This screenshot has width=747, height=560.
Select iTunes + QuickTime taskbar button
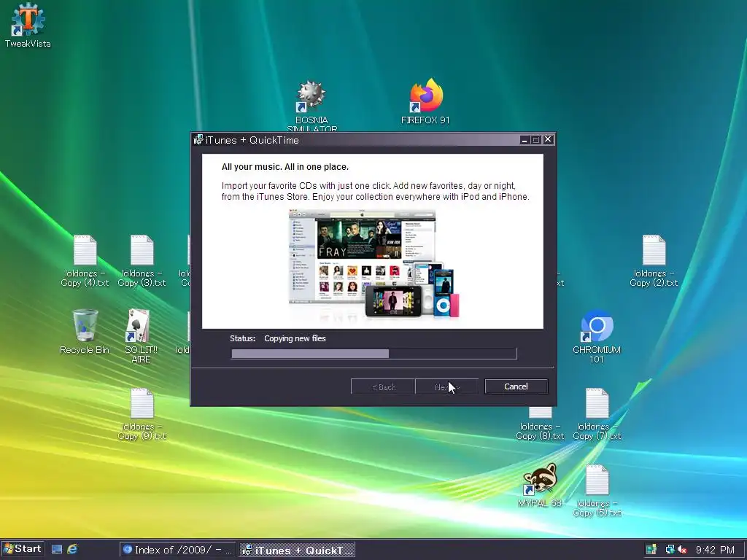point(298,550)
